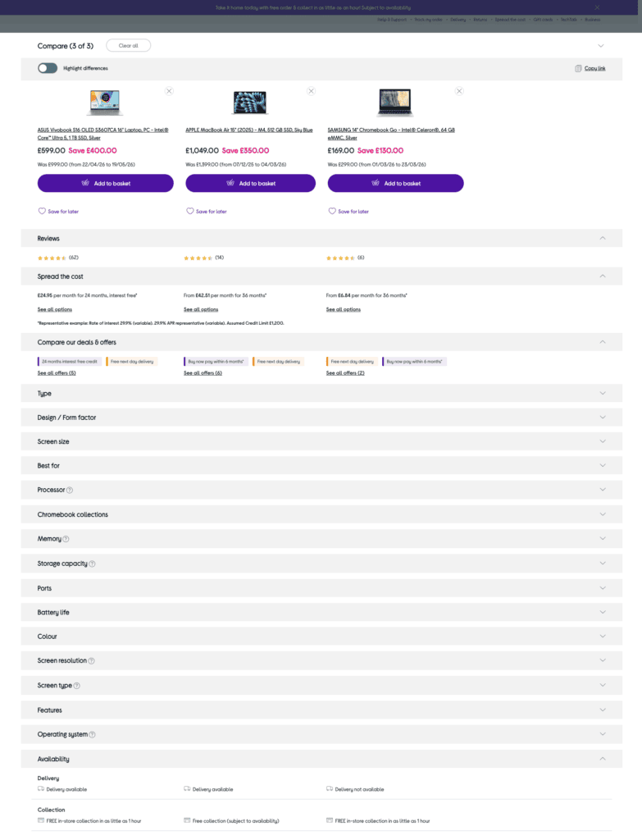Collapse the Availability section
This screenshot has width=642, height=840.
click(x=603, y=759)
